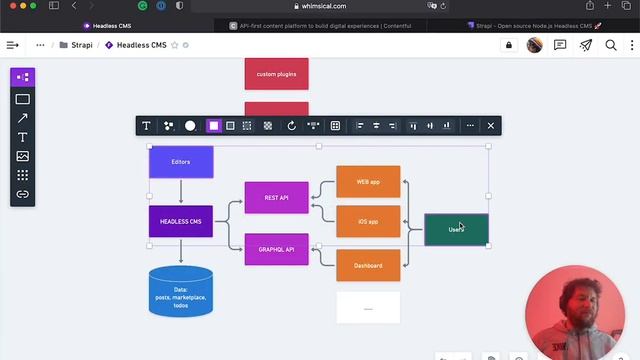Align selected shapes left
Screen dimensions: 640x360
point(360,126)
